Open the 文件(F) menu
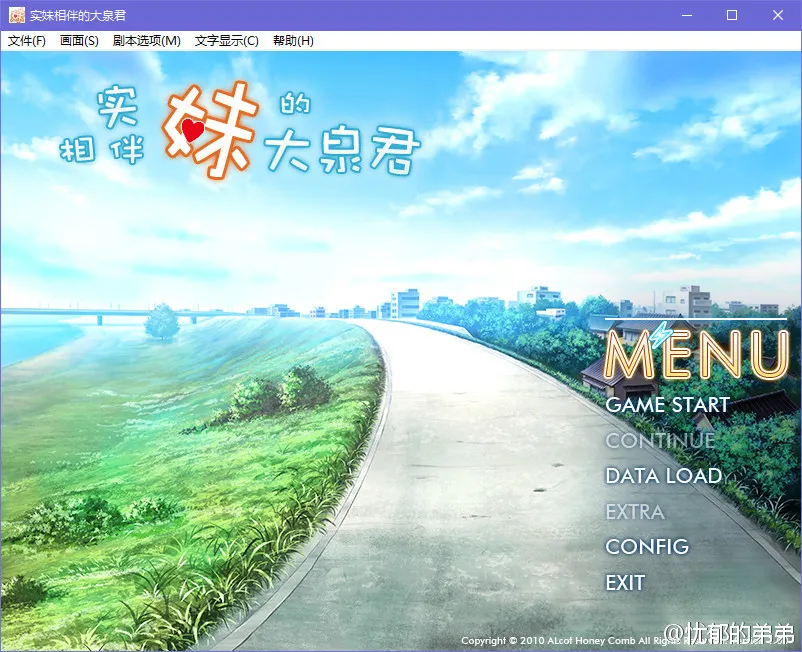Screen dimensions: 802x652 pyautogui.click(x=27, y=41)
